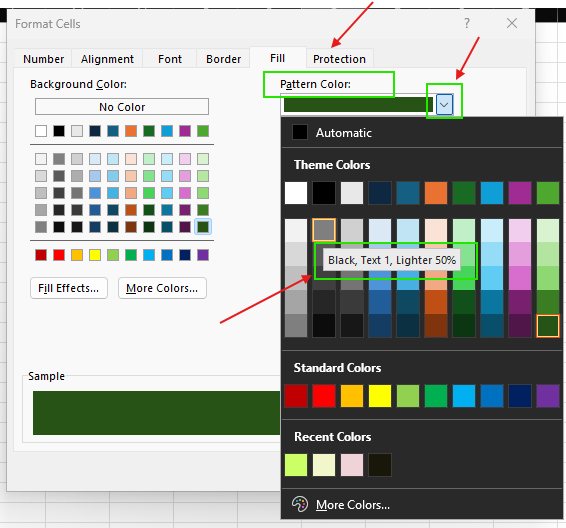Select pale pink recent color
The width and height of the screenshot is (566, 528).
tap(352, 465)
